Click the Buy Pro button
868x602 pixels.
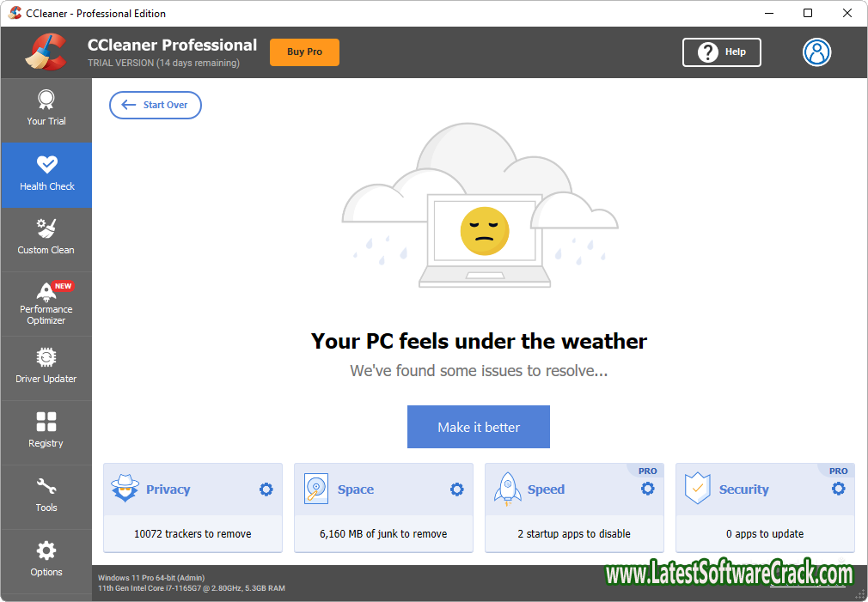pos(304,52)
